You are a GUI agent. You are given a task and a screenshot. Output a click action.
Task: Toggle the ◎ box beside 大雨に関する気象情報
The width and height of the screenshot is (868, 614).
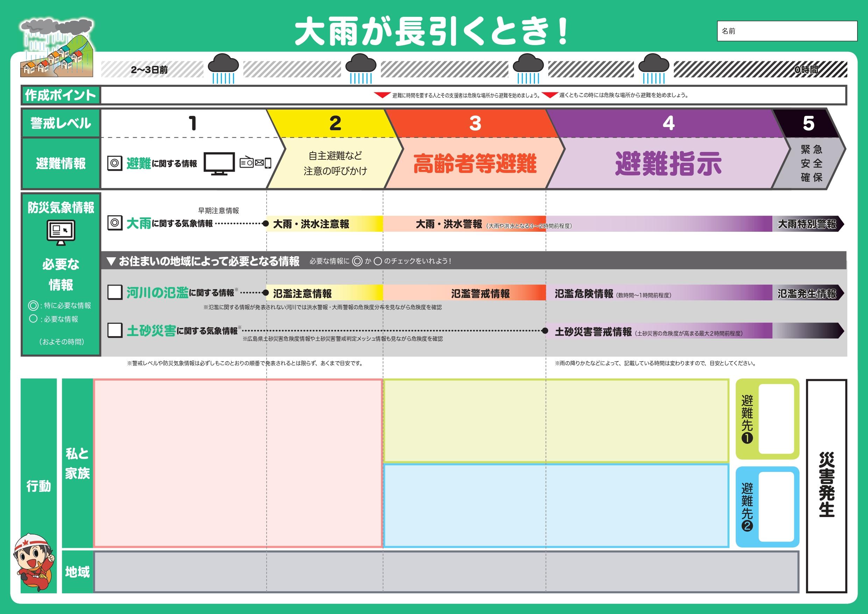coord(115,223)
